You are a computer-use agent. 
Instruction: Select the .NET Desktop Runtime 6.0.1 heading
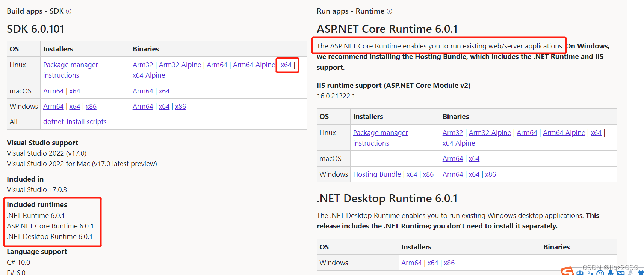pos(387,198)
